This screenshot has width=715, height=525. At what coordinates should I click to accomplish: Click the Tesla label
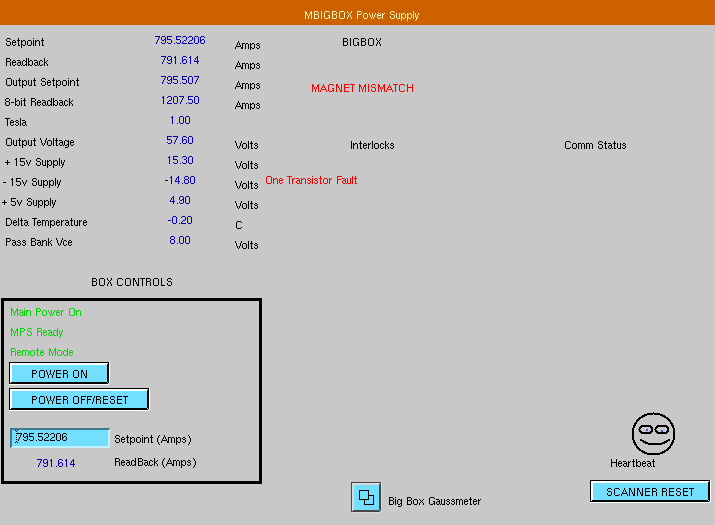tap(16, 122)
